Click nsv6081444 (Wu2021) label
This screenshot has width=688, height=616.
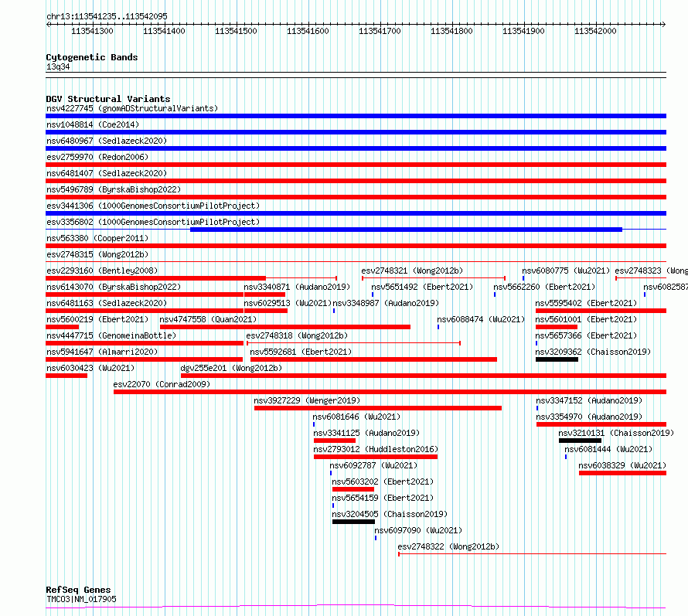coord(608,449)
